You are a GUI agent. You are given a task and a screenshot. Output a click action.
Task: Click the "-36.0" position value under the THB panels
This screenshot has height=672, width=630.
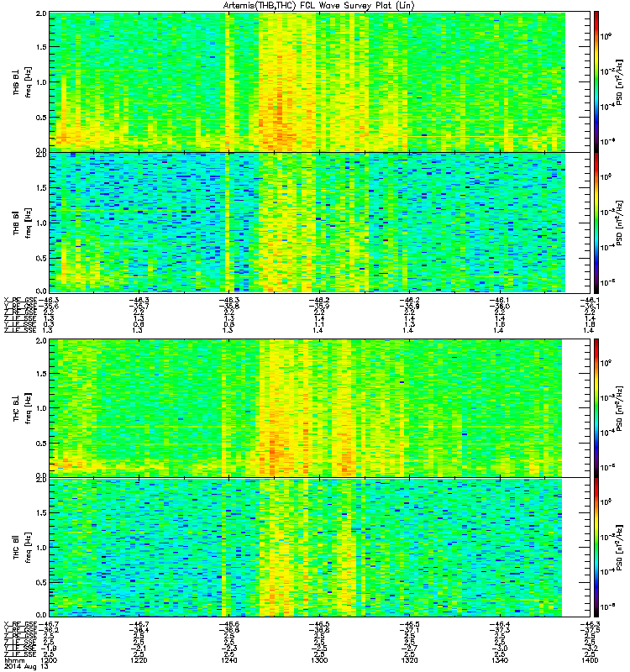click(x=500, y=306)
